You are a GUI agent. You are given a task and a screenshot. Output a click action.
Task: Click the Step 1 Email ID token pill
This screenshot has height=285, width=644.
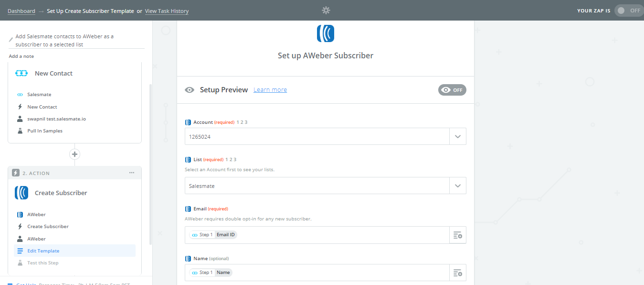pos(214,234)
